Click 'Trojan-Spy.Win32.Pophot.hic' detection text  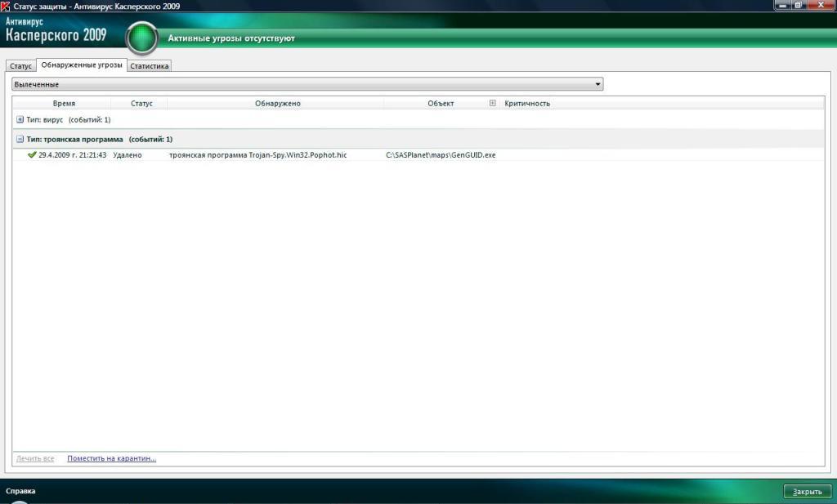coord(298,154)
